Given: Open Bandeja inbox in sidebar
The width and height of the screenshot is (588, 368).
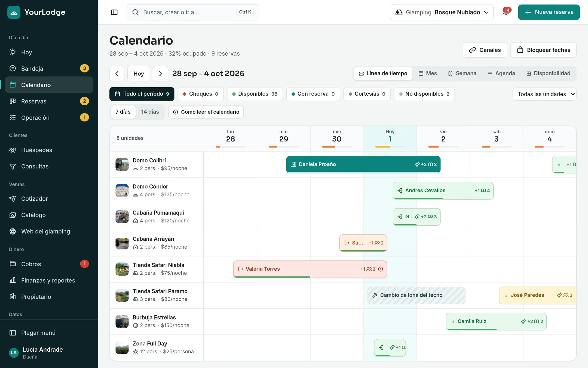Looking at the screenshot, I should pyautogui.click(x=49, y=68).
